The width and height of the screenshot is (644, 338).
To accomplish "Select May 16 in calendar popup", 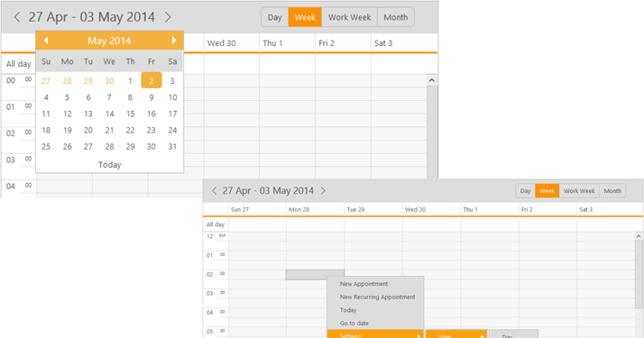I will point(152,114).
